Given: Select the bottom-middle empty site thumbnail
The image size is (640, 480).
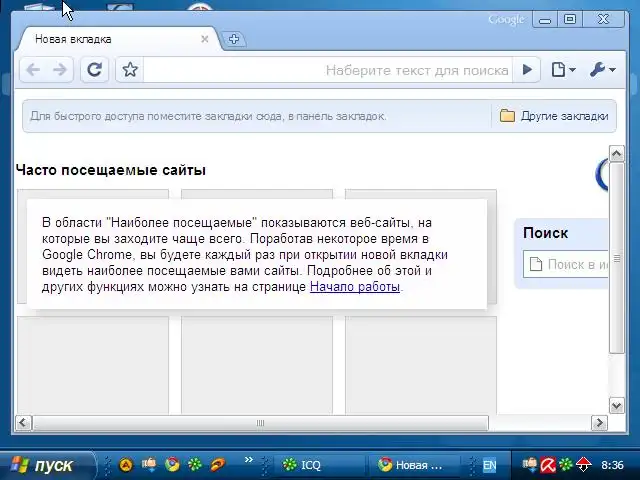Looking at the screenshot, I should pyautogui.click(x=257, y=365).
